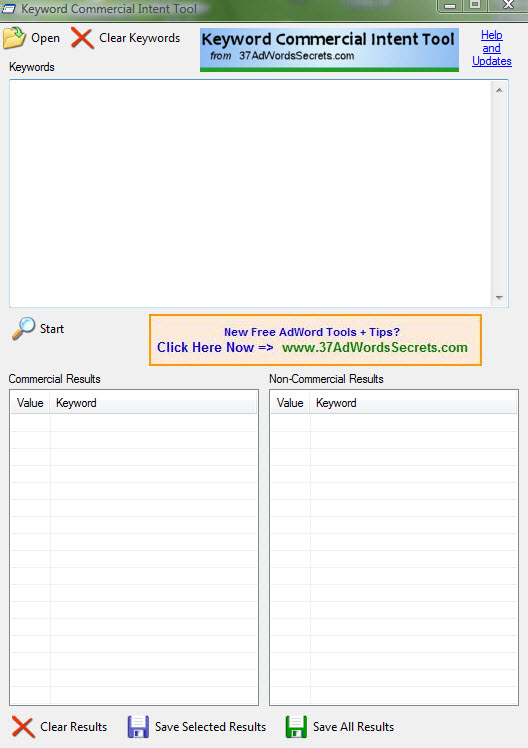Click the Open folder icon
The height and width of the screenshot is (748, 528).
(x=14, y=38)
